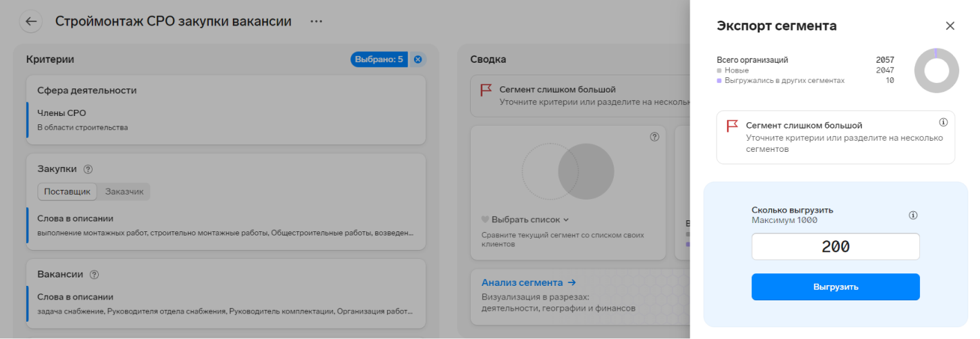
Task: Show help for Закупки section
Action: 88,169
